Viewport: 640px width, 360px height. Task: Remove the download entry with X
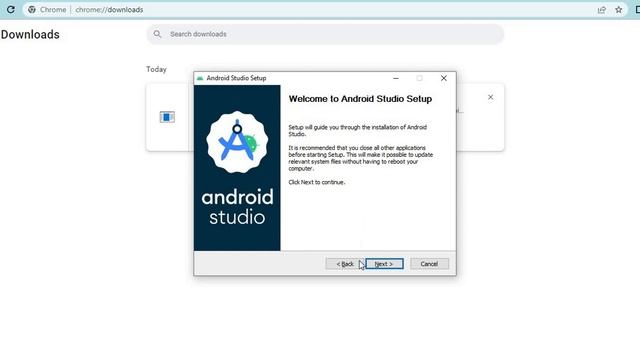pyautogui.click(x=490, y=97)
